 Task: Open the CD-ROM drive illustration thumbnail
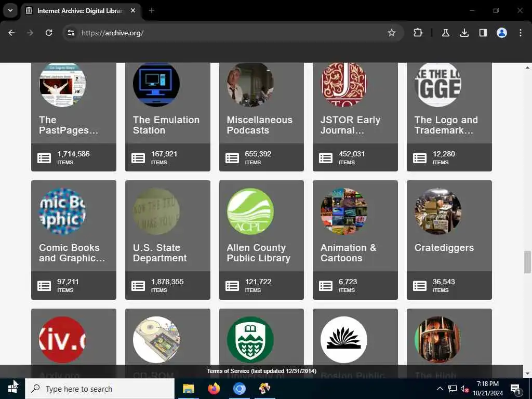click(x=156, y=340)
